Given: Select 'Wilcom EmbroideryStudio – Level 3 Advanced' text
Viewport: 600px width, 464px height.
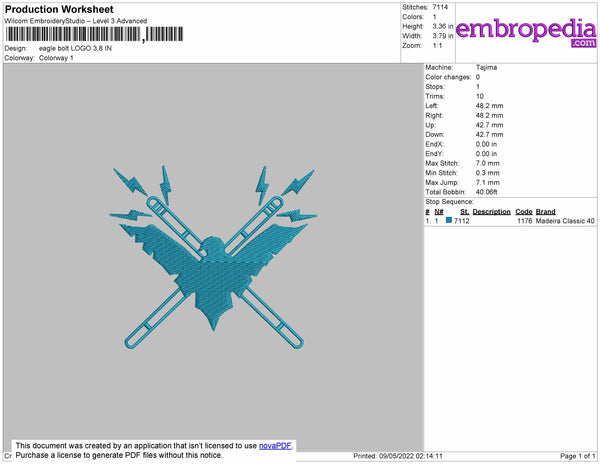Looking at the screenshot, I should point(76,21).
